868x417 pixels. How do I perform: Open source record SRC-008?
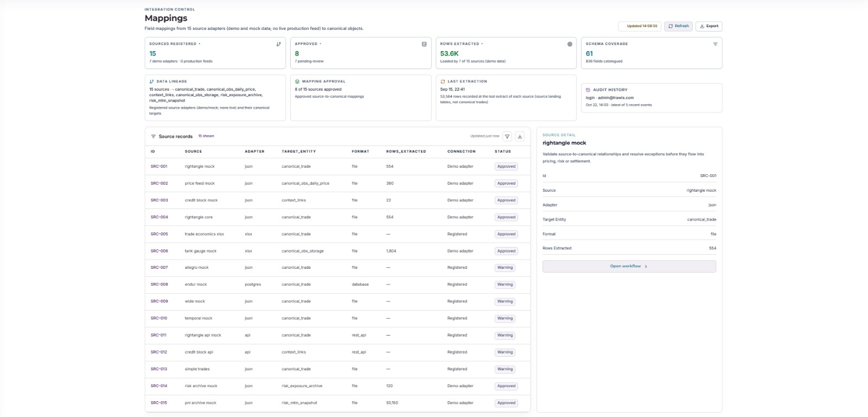159,285
